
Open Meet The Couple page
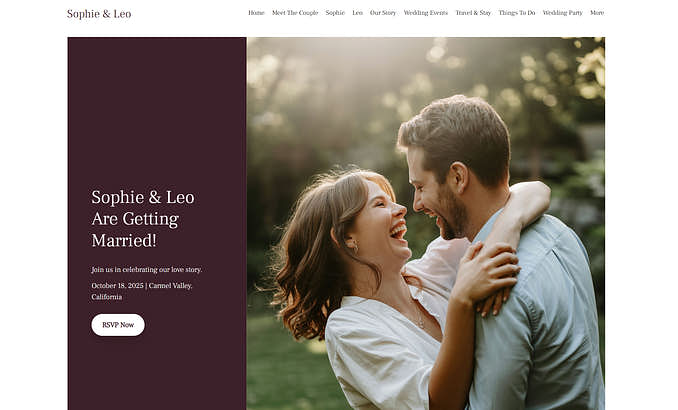tap(295, 13)
